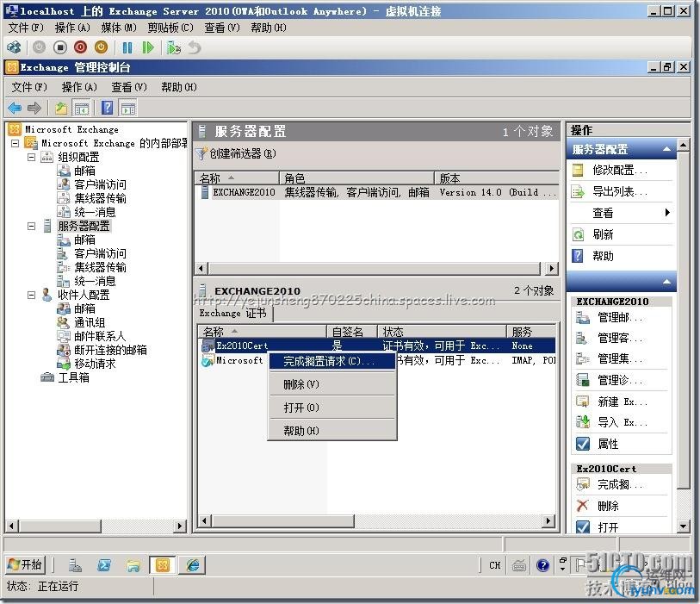Click the show/hide console tree icon

[x=82, y=108]
